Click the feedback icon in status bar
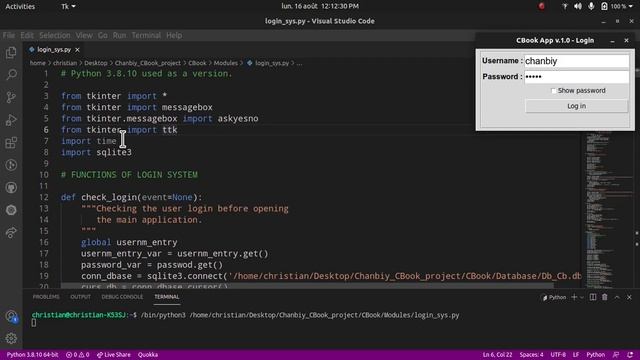 [616, 355]
